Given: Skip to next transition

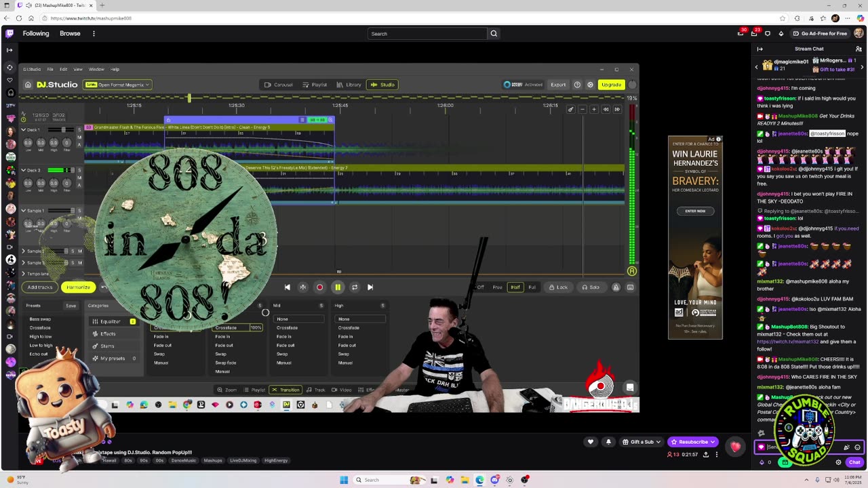Looking at the screenshot, I should pyautogui.click(x=370, y=287).
